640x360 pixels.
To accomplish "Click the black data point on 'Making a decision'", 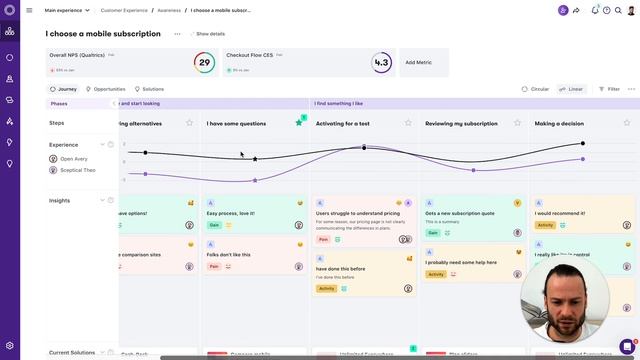I will click(583, 143).
